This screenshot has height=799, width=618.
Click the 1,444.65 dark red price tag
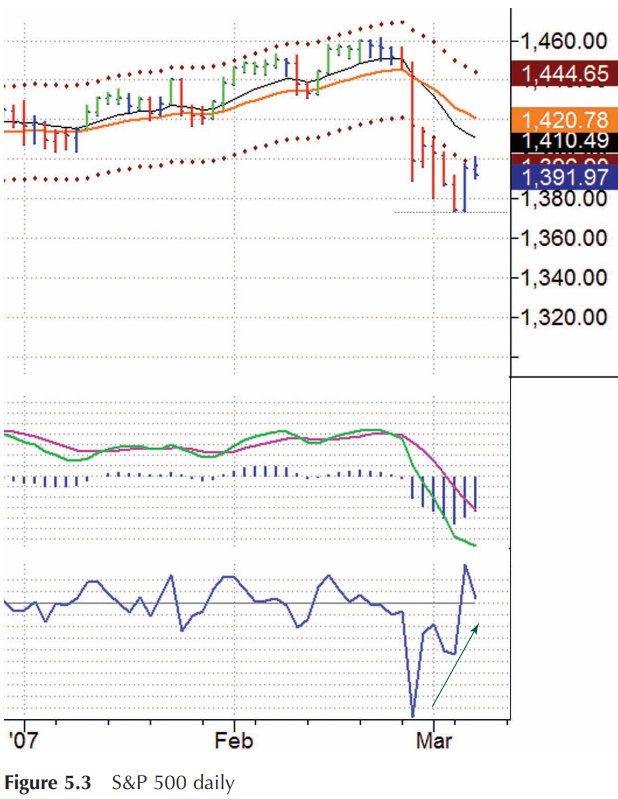pos(565,73)
